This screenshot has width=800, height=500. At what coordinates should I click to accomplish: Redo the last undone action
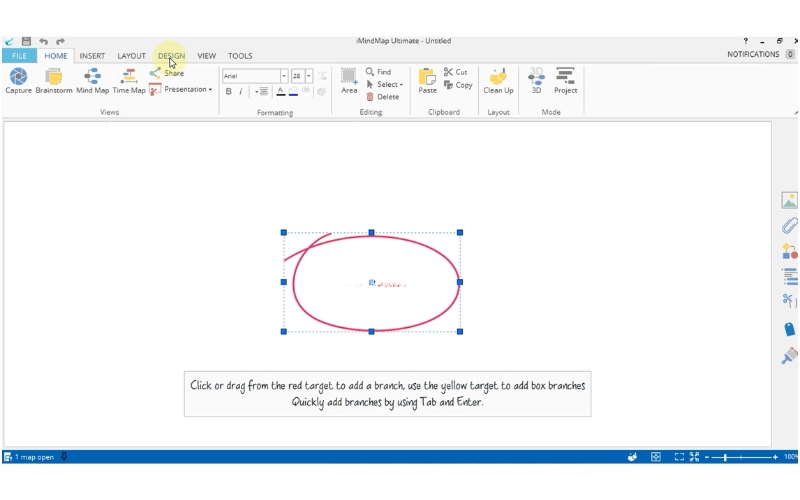coord(60,41)
